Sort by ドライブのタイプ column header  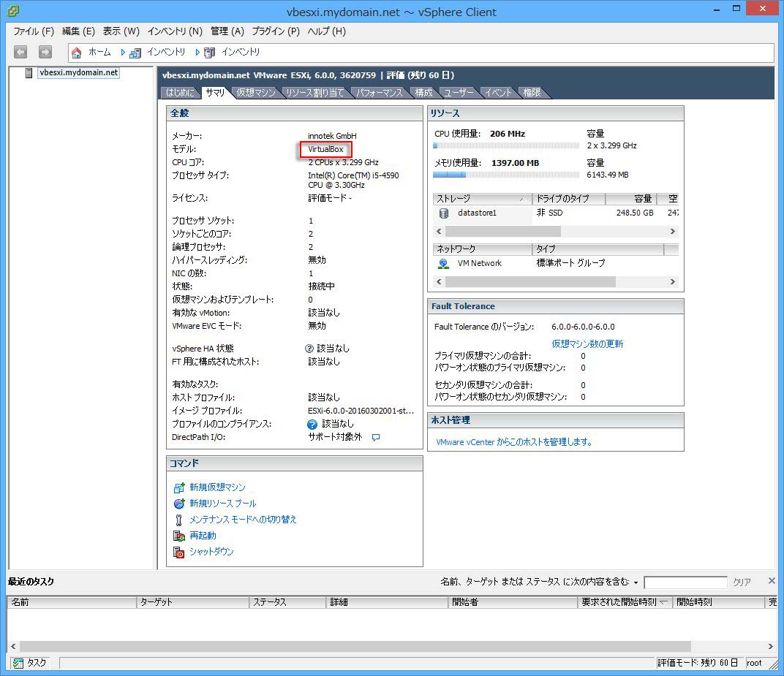[568, 199]
